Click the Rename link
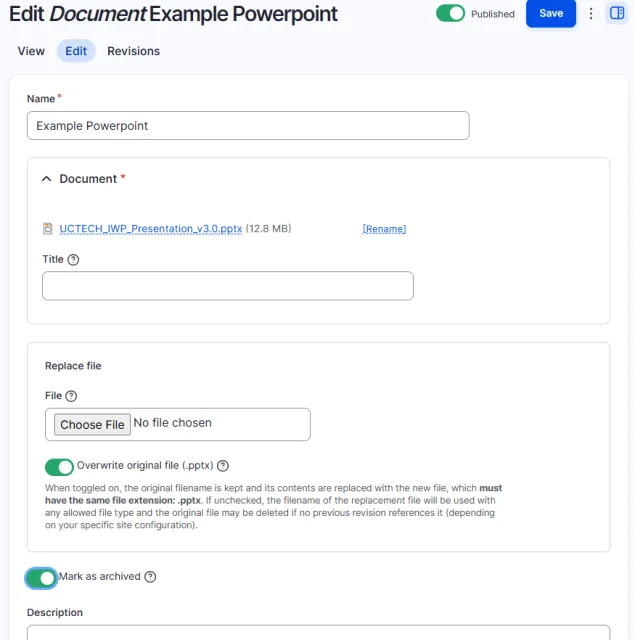This screenshot has height=640, width=635. [384, 229]
